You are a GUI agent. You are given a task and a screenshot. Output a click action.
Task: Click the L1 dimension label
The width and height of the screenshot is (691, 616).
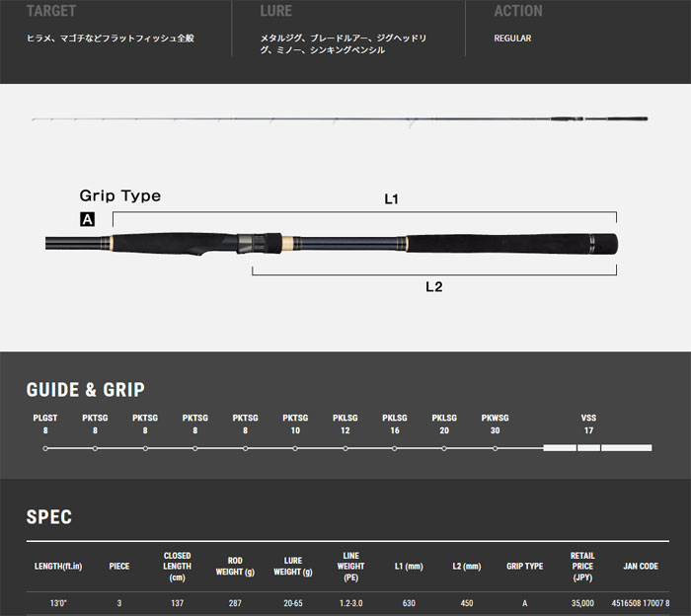(391, 199)
